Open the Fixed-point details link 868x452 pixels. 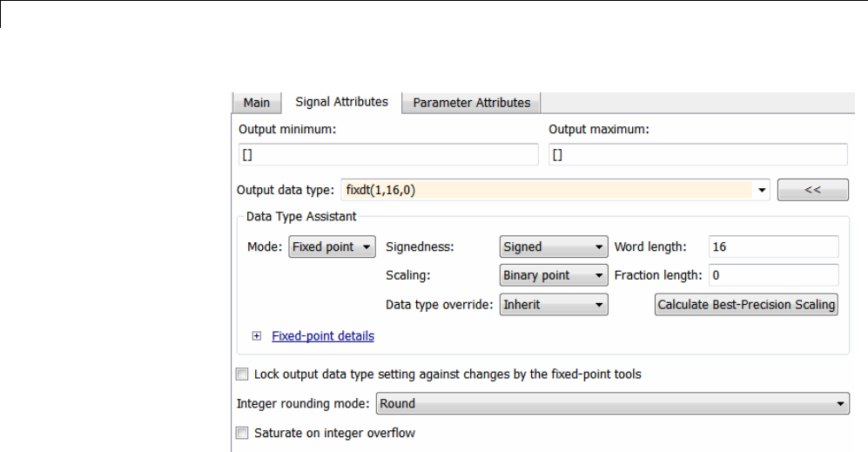pos(323,335)
